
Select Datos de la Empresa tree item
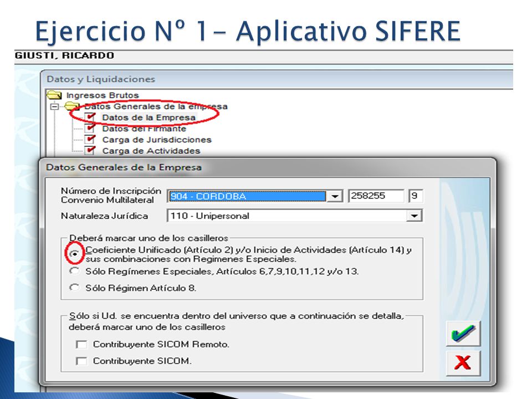click(149, 117)
